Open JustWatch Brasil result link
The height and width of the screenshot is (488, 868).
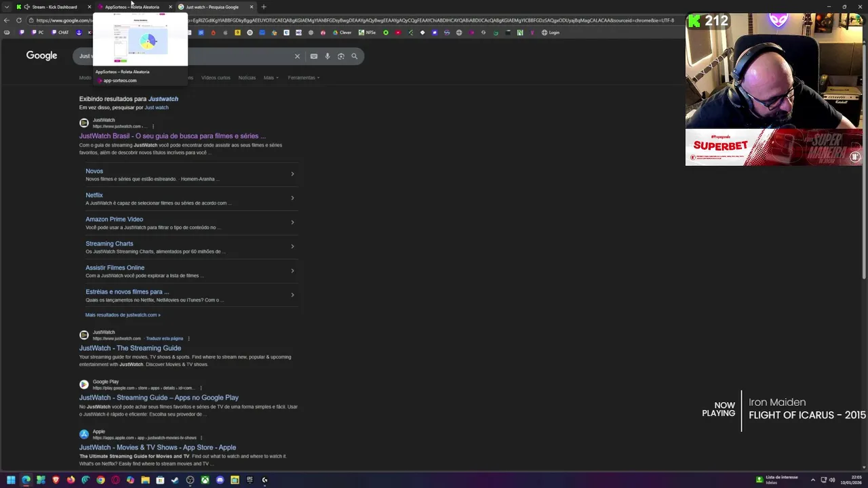172,136
